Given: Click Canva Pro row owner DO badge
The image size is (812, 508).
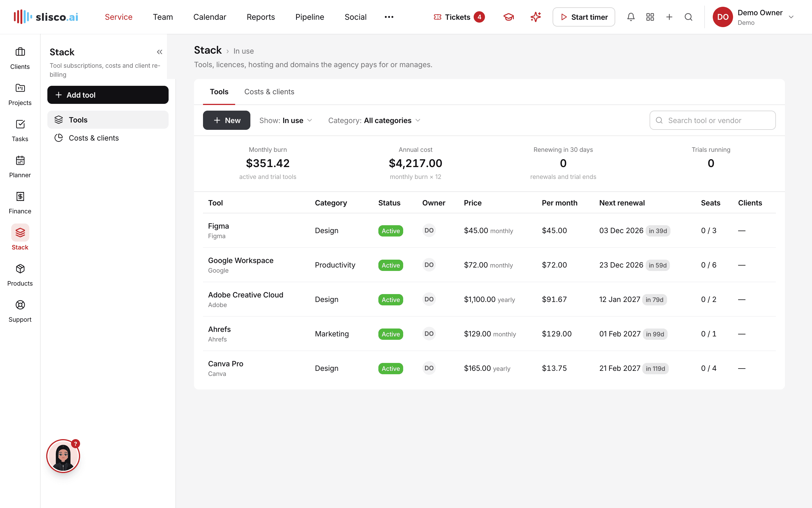Looking at the screenshot, I should [429, 368].
